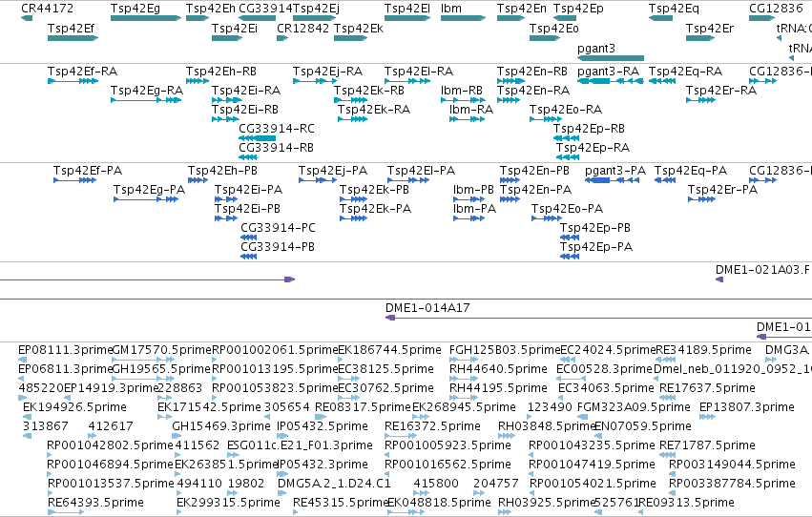Click protein Tsp42Ej-PA

pyautogui.click(x=318, y=180)
